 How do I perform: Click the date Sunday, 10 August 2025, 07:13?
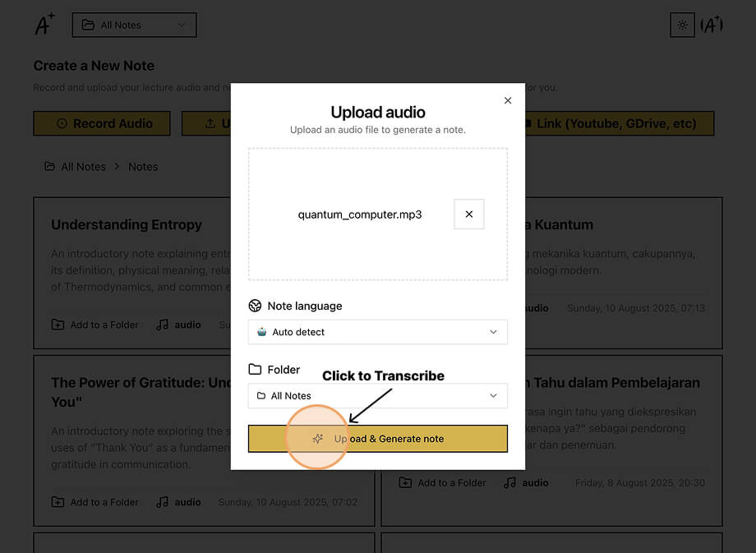(636, 308)
